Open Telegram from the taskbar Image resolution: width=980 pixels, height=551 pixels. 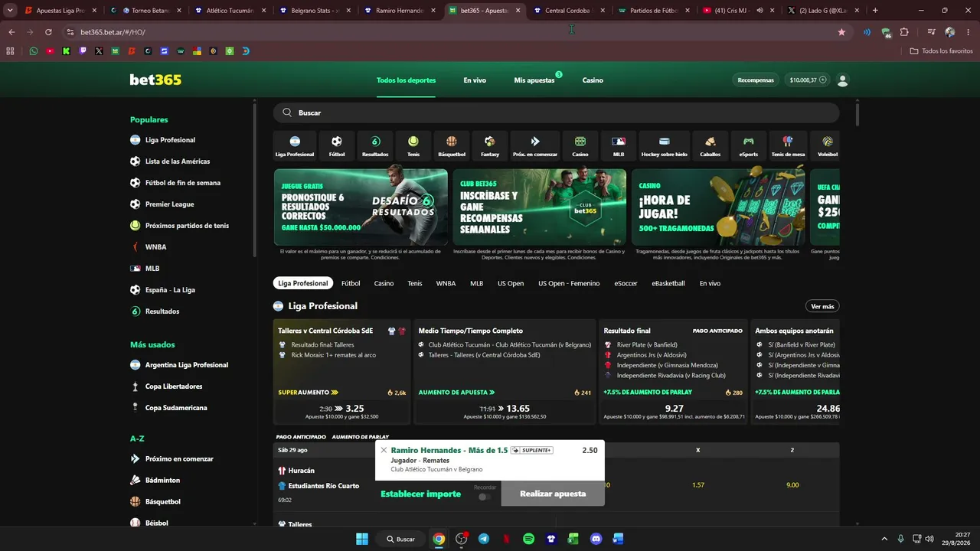tap(484, 539)
